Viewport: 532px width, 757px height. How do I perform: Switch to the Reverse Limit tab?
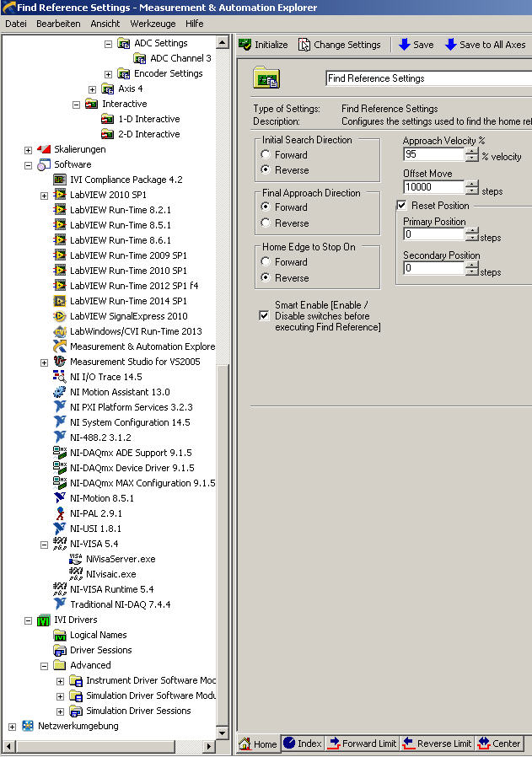click(x=438, y=744)
